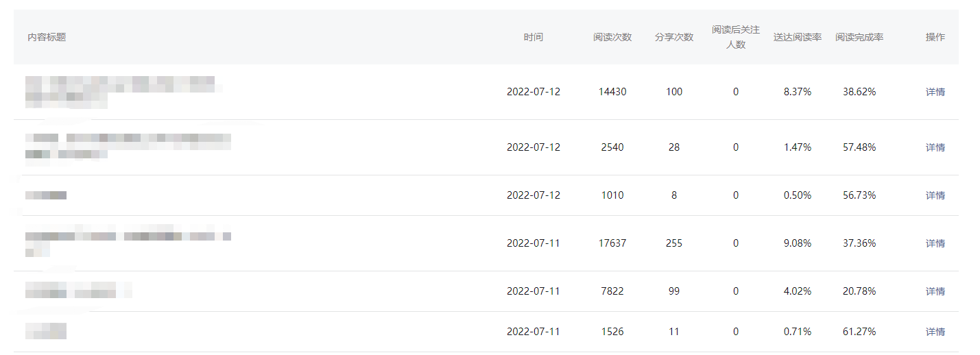Select the blurred title with 2540 reads
Screen dimensions: 980x355
click(x=128, y=147)
